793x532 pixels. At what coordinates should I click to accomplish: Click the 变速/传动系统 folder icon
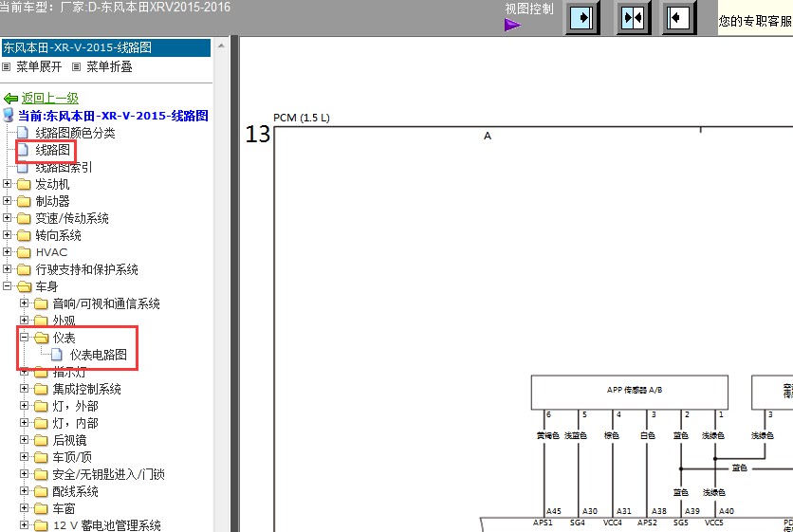pyautogui.click(x=24, y=218)
